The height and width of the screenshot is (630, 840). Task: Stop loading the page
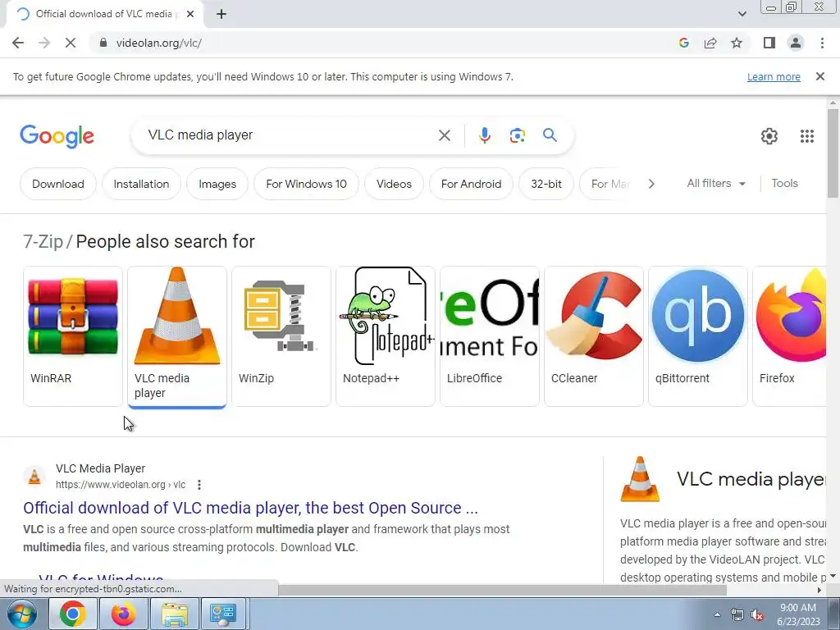pos(71,43)
